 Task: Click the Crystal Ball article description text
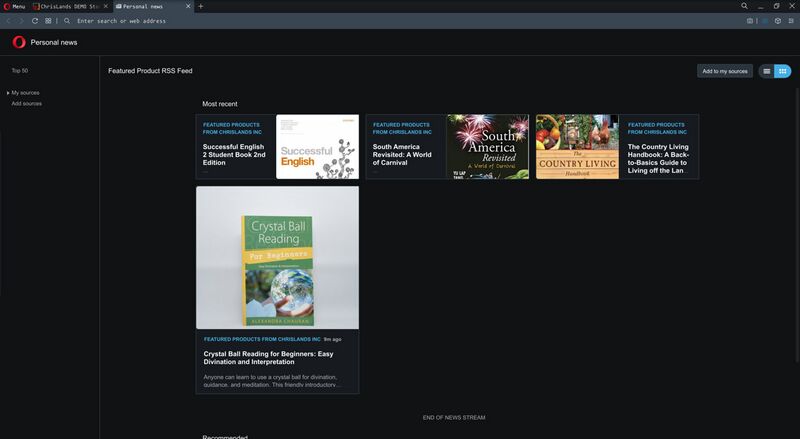click(x=270, y=381)
